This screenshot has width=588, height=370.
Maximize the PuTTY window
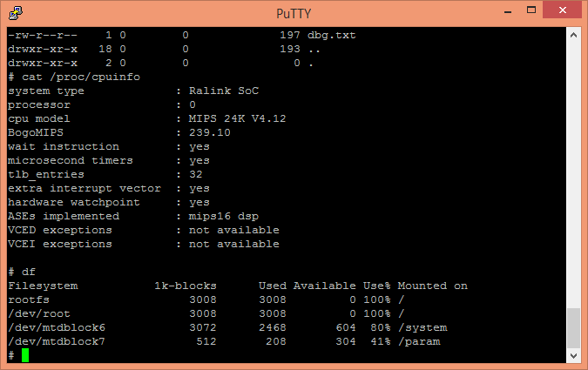coord(531,10)
